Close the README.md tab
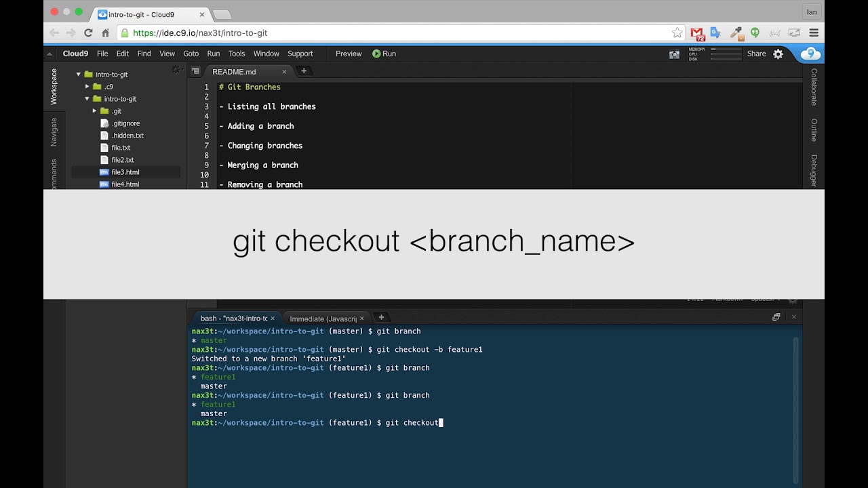The height and width of the screenshot is (488, 868). (284, 71)
